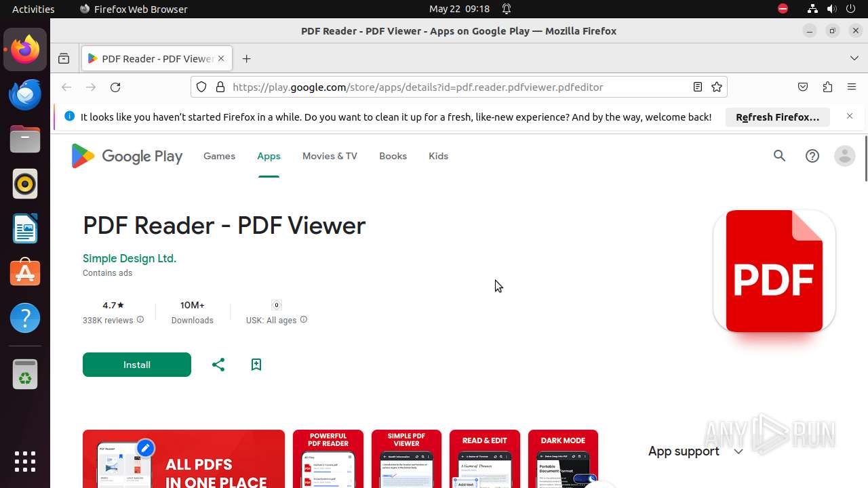Viewport: 868px width, 488px height.
Task: View site security padlock information
Action: coord(220,87)
